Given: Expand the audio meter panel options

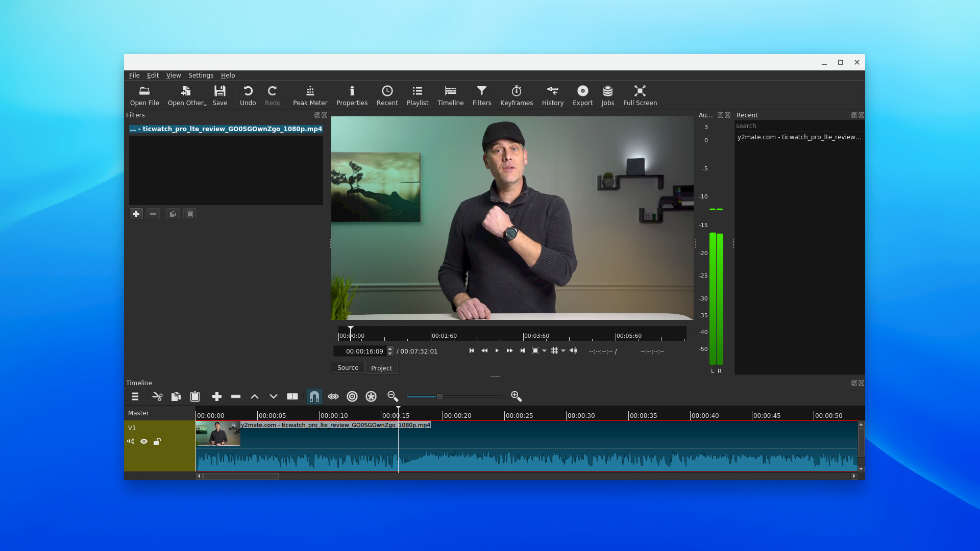Looking at the screenshot, I should [x=720, y=115].
